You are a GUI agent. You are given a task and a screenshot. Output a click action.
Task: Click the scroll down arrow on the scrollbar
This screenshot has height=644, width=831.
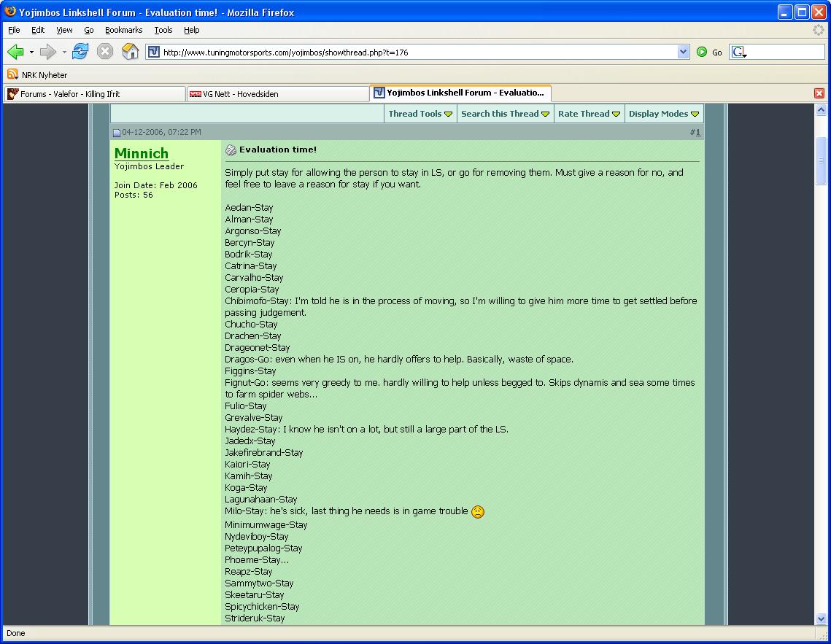[821, 619]
